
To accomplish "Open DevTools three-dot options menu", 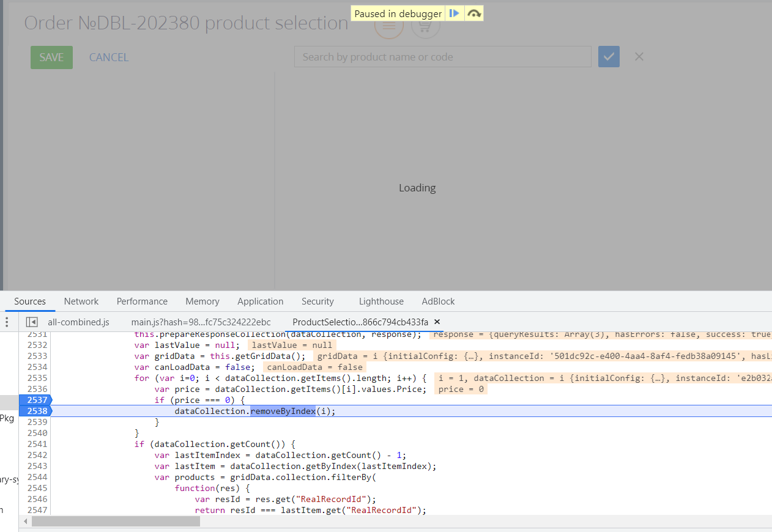I will coord(7,322).
